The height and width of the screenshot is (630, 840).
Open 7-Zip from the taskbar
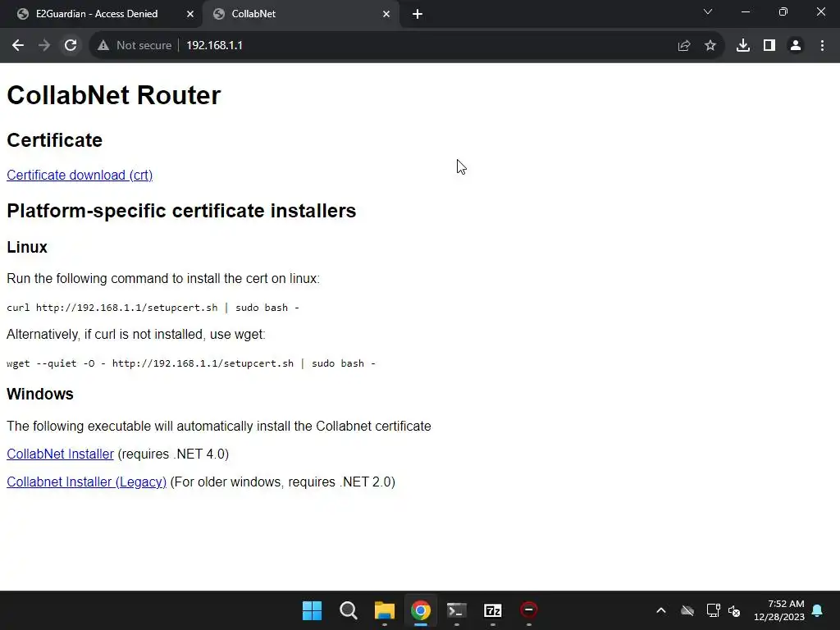coord(493,610)
